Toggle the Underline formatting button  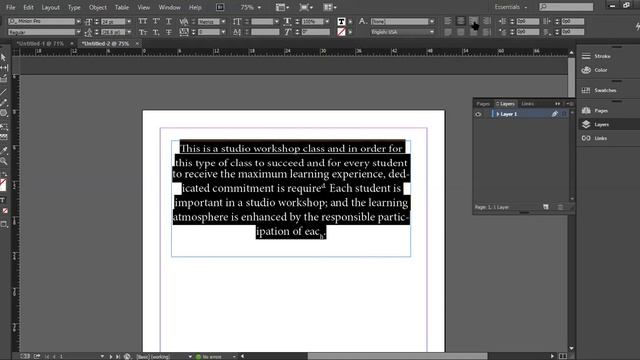(x=169, y=21)
